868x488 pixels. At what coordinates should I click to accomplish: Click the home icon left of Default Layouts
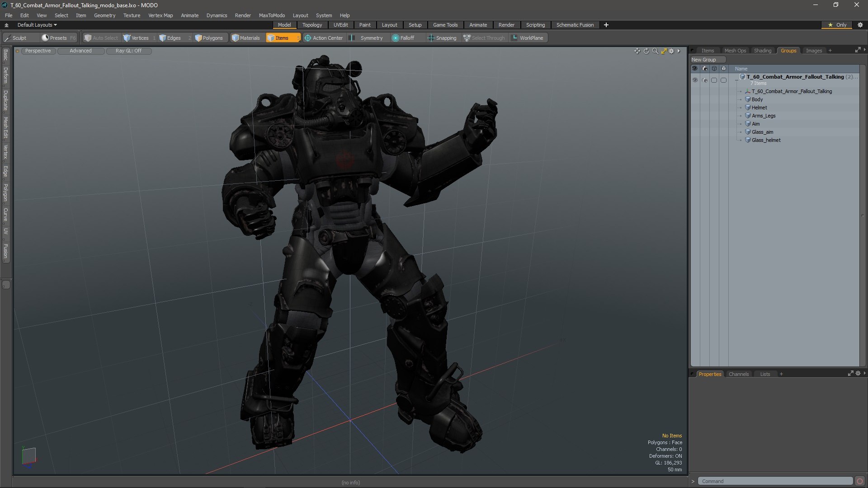pyautogui.click(x=6, y=25)
